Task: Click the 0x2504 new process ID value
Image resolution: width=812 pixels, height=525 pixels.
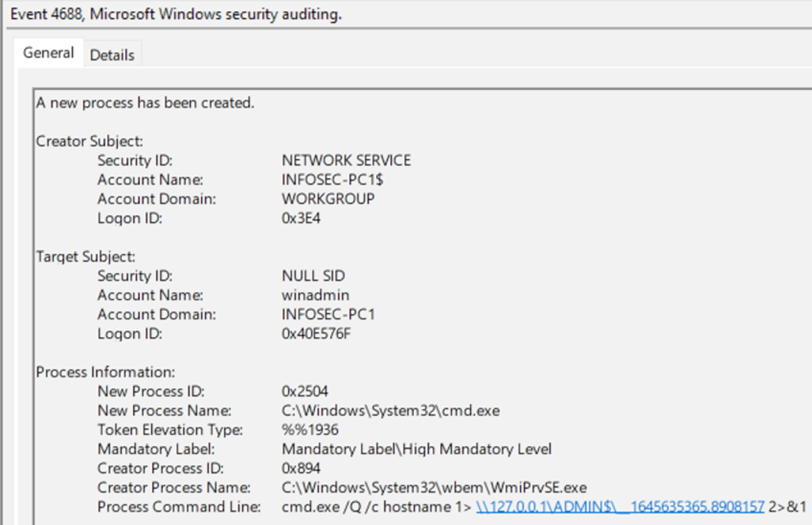Action: [x=305, y=392]
